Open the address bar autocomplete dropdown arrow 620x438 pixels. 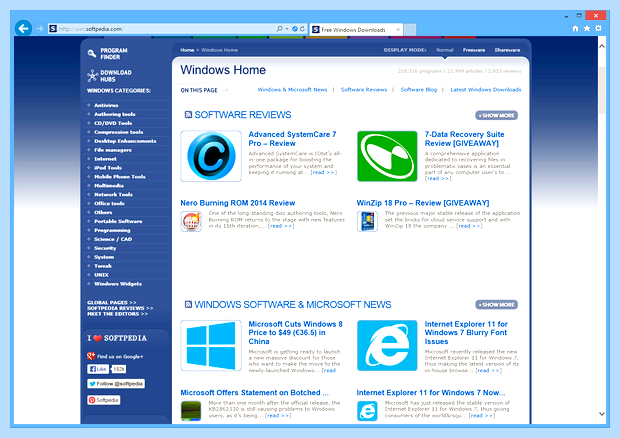pyautogui.click(x=287, y=28)
